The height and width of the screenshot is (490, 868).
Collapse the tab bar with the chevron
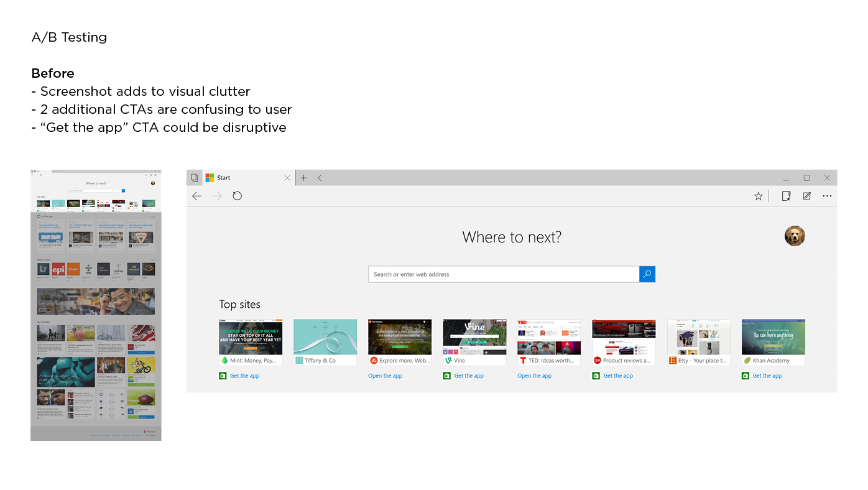(319, 177)
